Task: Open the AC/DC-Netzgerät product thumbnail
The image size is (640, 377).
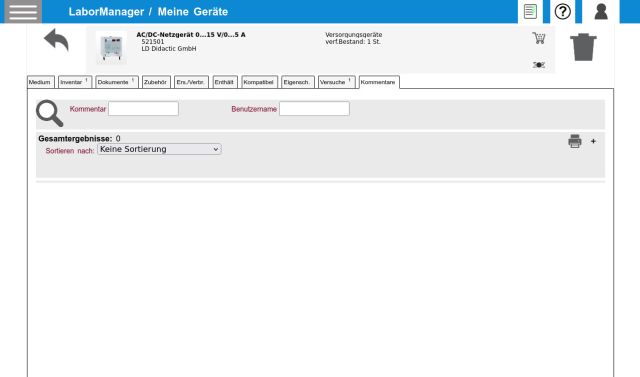Action: pos(111,48)
